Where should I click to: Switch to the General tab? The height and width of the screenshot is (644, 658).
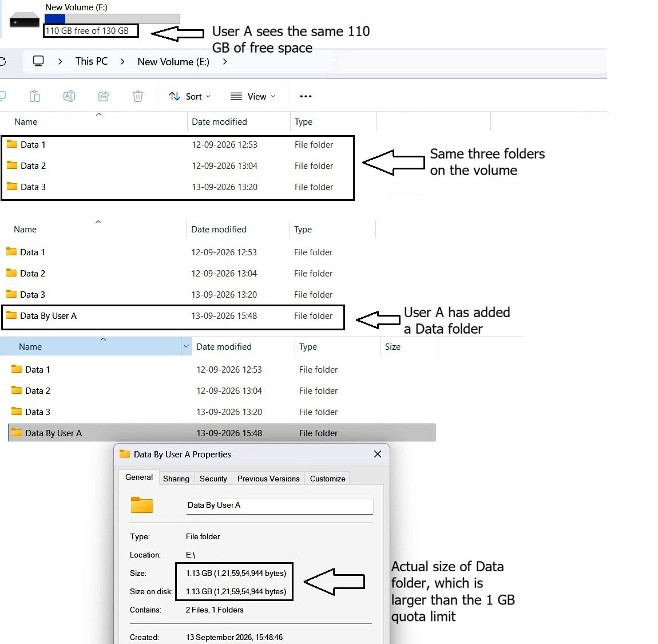pyautogui.click(x=139, y=477)
